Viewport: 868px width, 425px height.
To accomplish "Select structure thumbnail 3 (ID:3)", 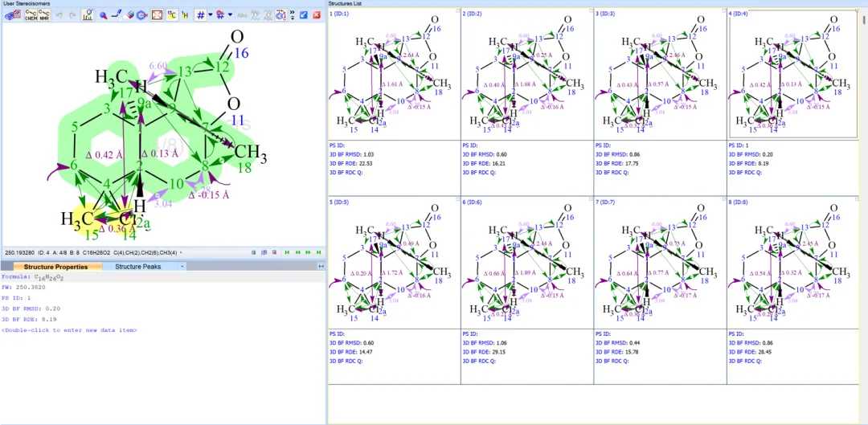I will tap(660, 74).
